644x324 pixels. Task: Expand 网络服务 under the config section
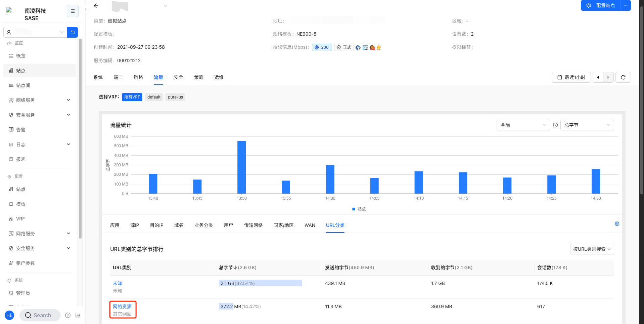(x=40, y=234)
